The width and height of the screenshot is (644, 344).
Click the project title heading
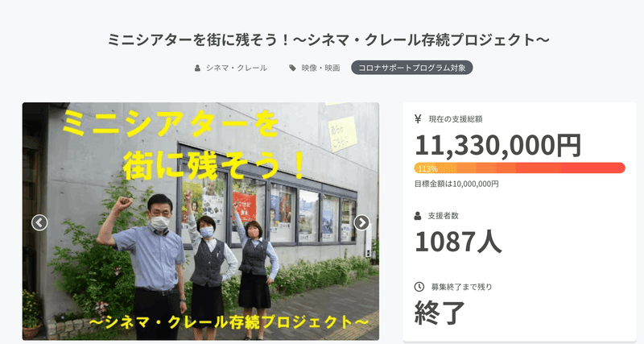point(328,39)
